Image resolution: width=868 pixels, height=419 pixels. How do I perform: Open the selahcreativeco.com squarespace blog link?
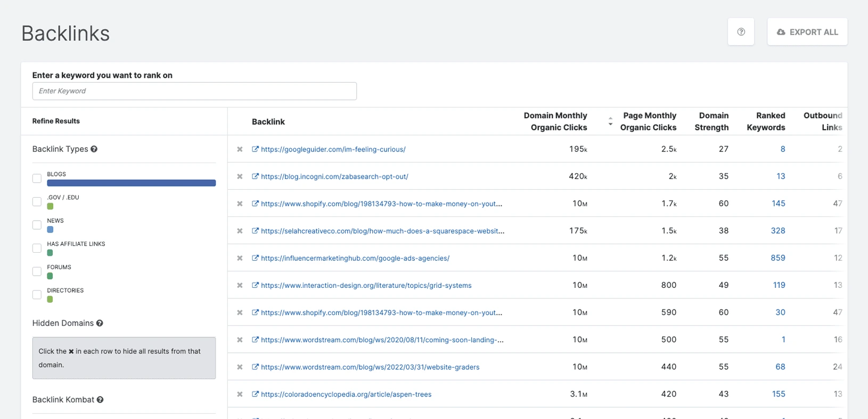(x=382, y=231)
